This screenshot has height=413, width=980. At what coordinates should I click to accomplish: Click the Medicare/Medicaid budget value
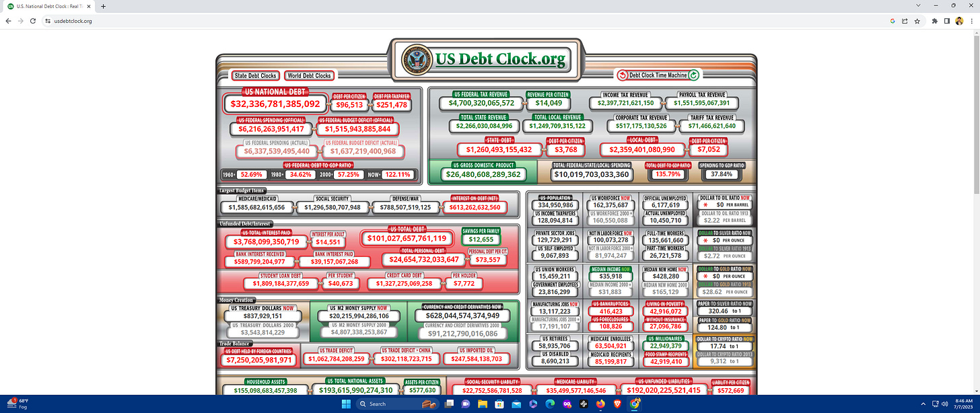[x=256, y=207]
